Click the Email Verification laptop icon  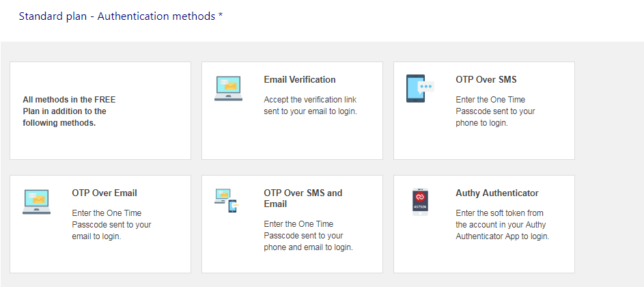coord(228,88)
